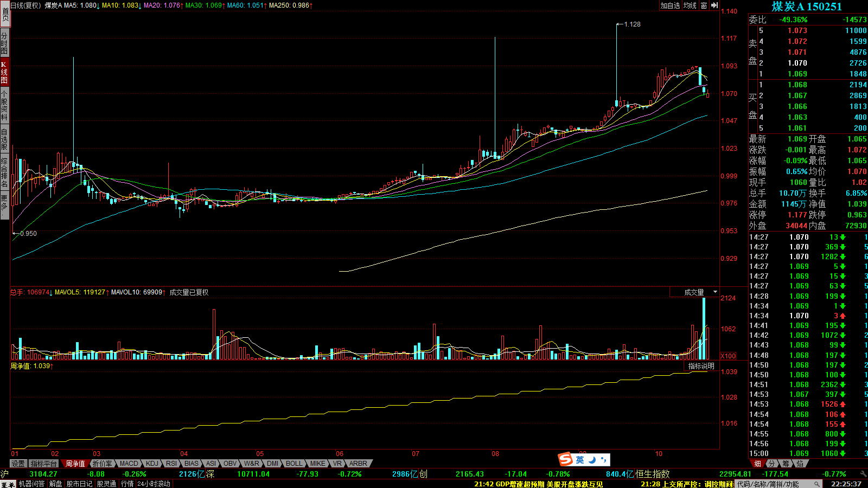Click the 设置 indicator settings button

(x=18, y=464)
